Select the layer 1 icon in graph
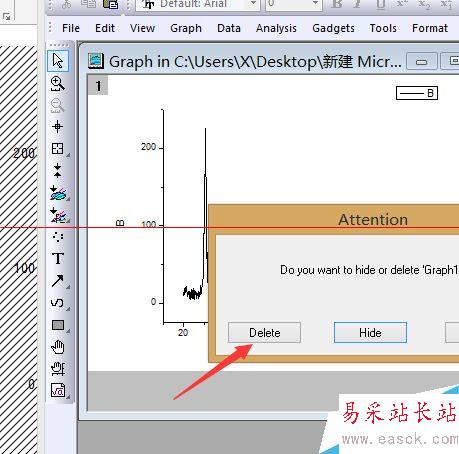The image size is (459, 454). coord(98,86)
